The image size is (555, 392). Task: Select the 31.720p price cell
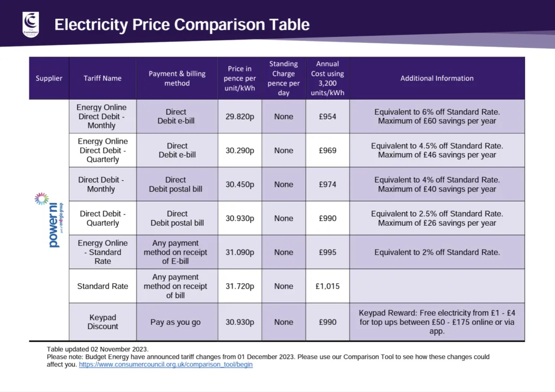pos(240,286)
